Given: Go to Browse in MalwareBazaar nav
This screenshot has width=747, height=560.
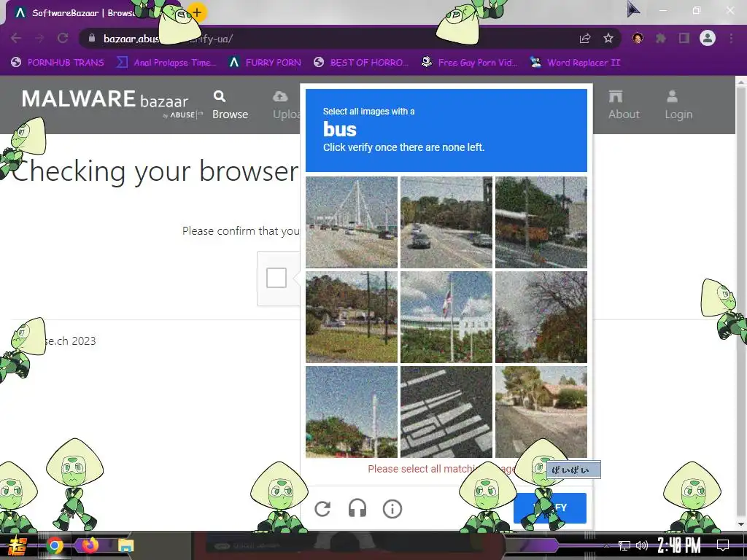Looking at the screenshot, I should tap(230, 105).
